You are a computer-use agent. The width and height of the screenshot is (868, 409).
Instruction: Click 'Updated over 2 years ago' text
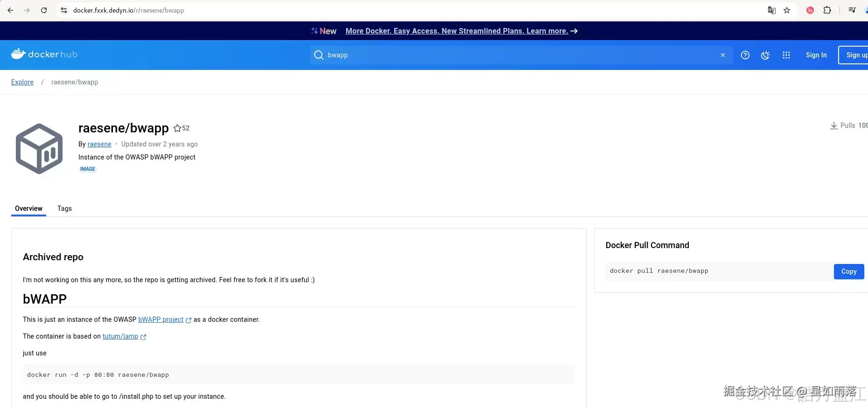click(x=160, y=144)
